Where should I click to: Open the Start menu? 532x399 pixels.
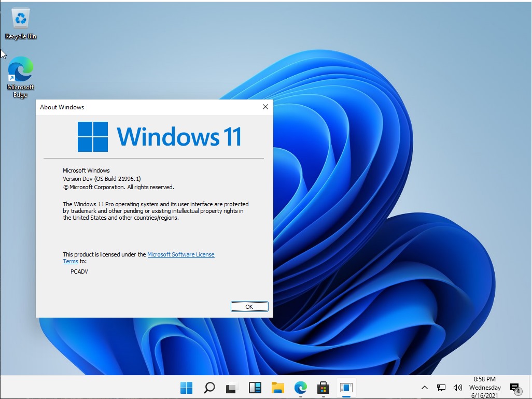click(186, 387)
